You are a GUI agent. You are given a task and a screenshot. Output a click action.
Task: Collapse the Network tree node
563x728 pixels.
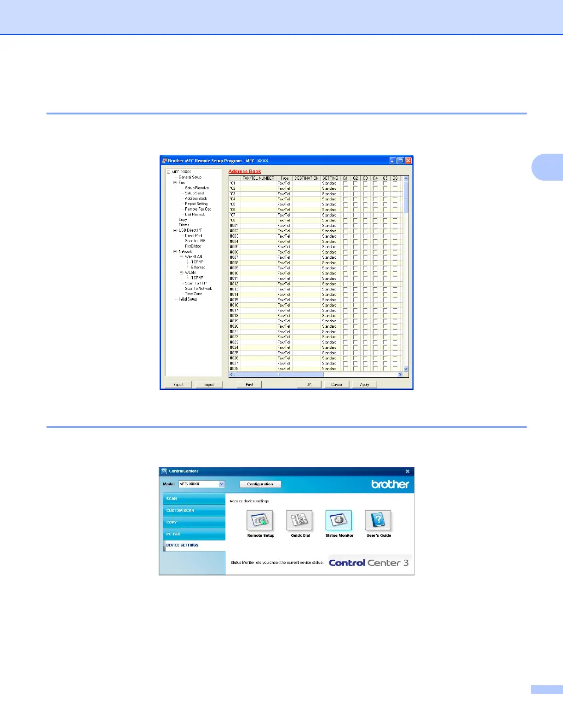pos(175,251)
